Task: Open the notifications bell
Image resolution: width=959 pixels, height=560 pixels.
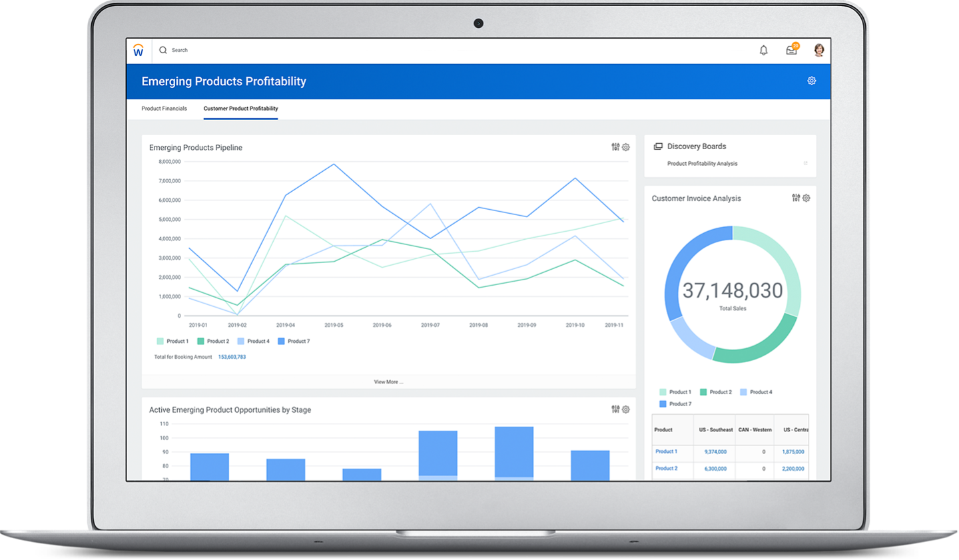Action: click(763, 50)
